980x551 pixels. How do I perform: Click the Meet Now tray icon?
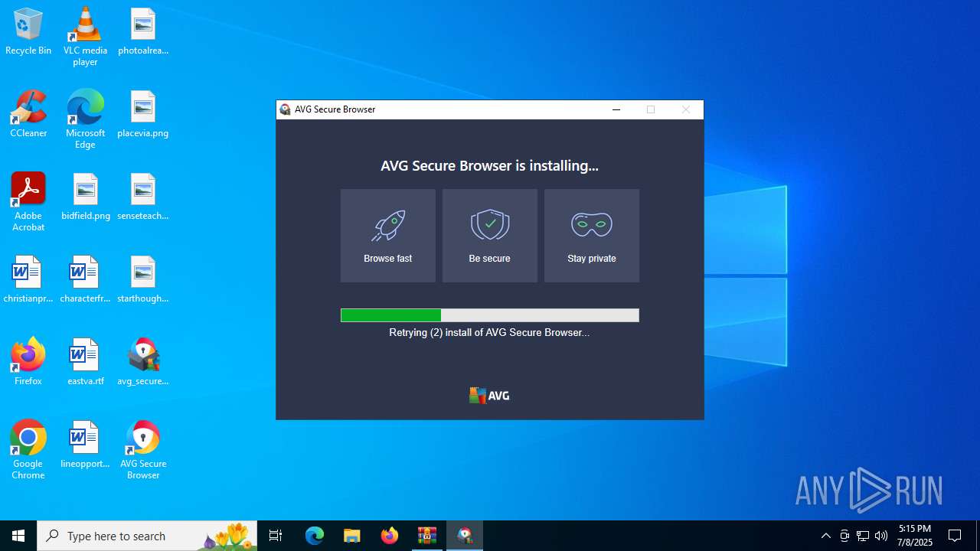tap(844, 536)
